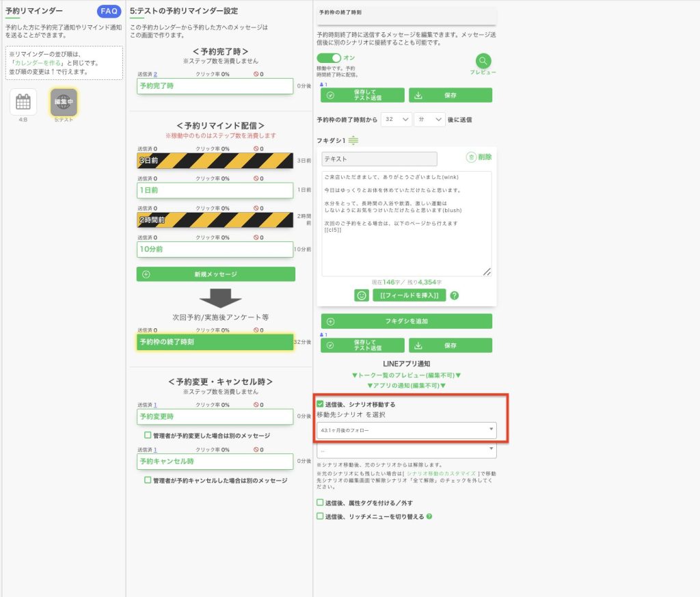This screenshot has height=597, width=700.
Task: Open the emoji picker smiley icon
Action: (362, 295)
